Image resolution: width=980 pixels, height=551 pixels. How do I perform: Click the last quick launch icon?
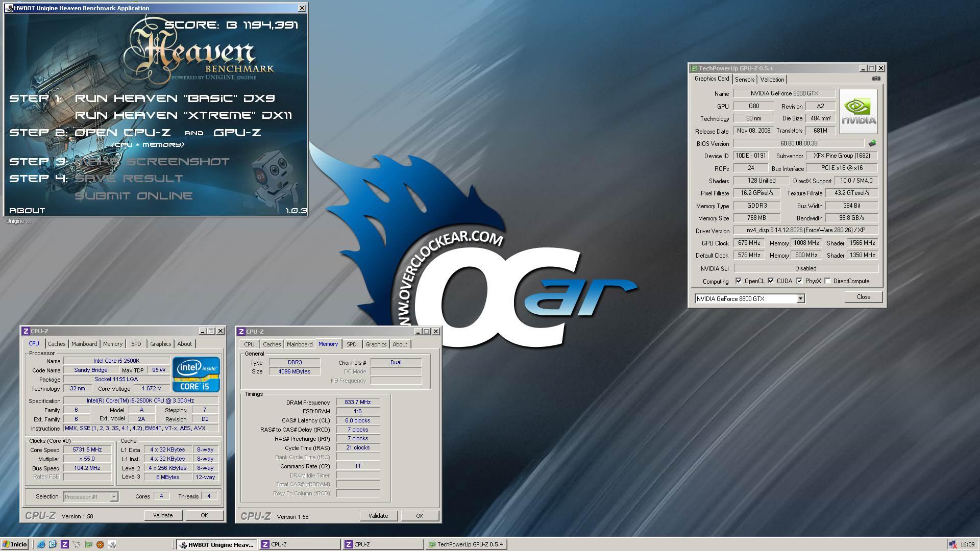pyautogui.click(x=111, y=544)
